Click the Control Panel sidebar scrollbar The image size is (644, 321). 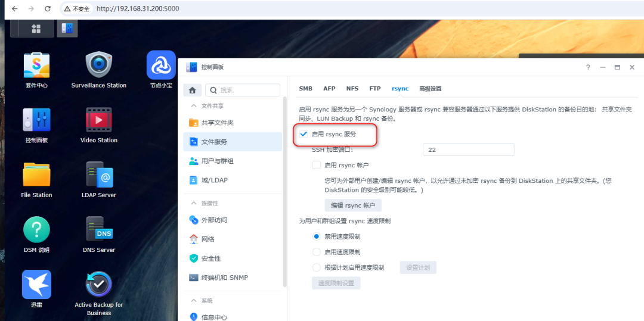(x=284, y=192)
